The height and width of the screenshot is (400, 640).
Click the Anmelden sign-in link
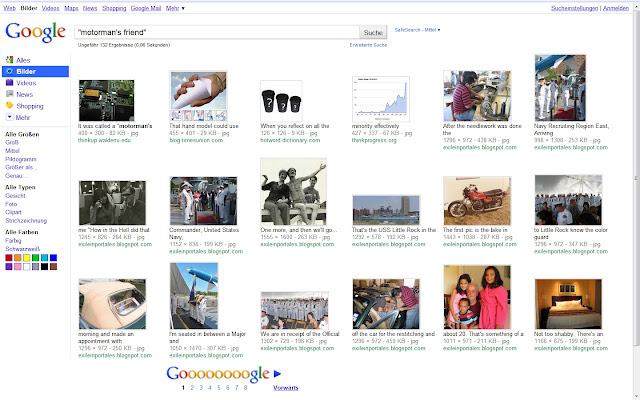616,8
